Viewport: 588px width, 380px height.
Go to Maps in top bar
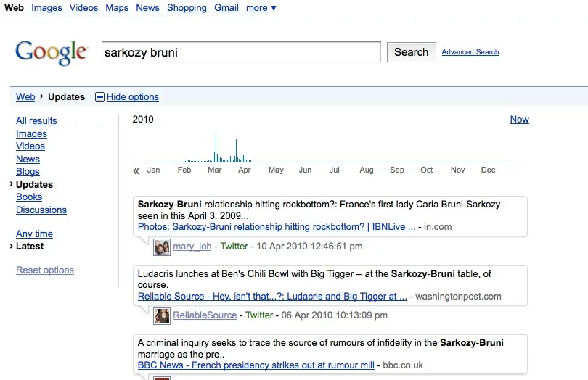117,8
